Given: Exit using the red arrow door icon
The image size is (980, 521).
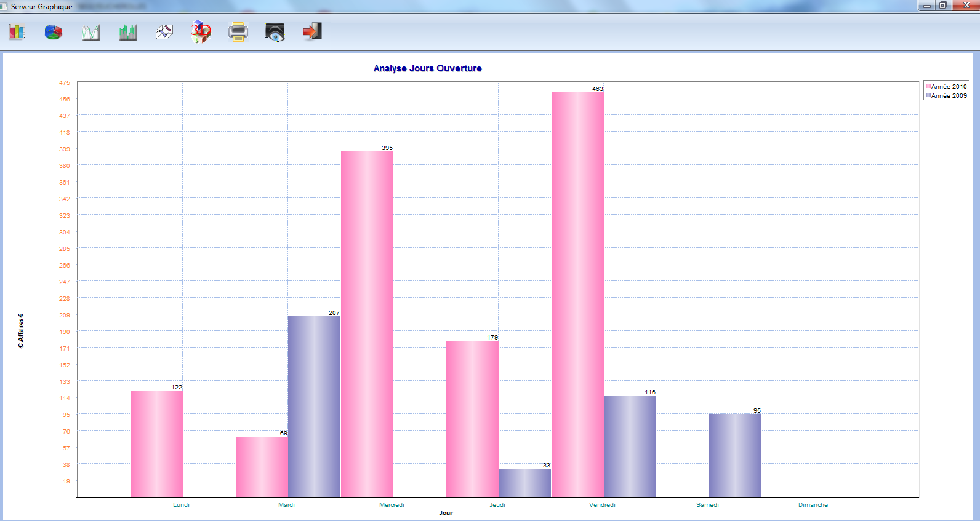Looking at the screenshot, I should pos(312,32).
